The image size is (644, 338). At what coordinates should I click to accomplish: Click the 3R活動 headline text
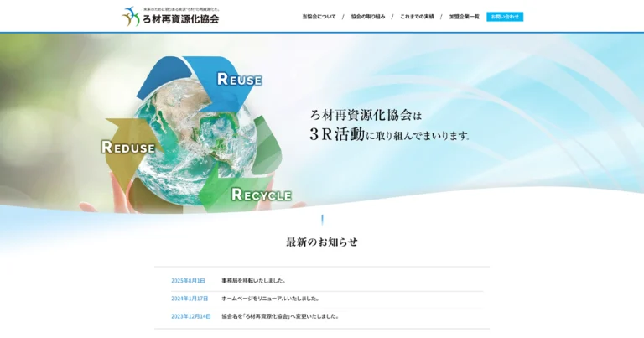[389, 134]
